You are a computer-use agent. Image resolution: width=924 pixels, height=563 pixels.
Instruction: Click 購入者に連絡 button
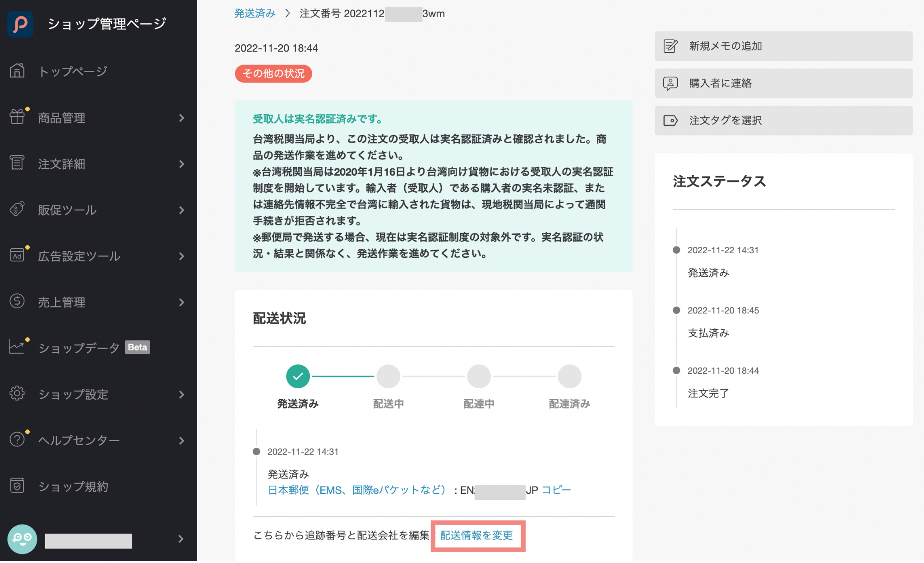783,83
